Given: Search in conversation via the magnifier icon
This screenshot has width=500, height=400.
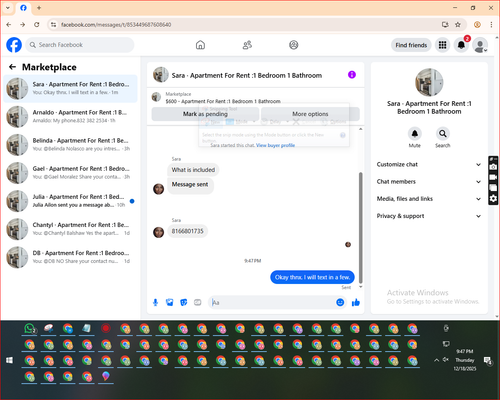Looking at the screenshot, I should click(443, 134).
